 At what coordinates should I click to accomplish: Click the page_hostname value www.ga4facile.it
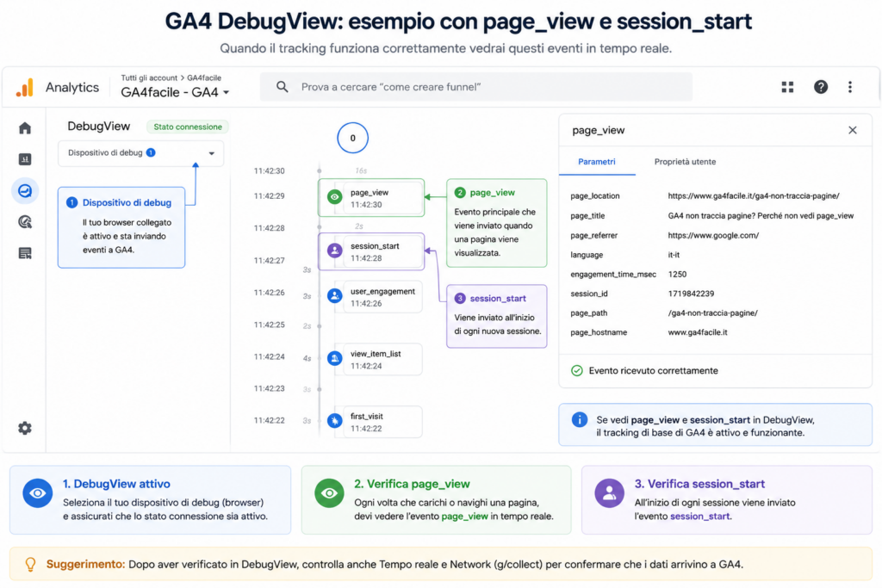(698, 332)
